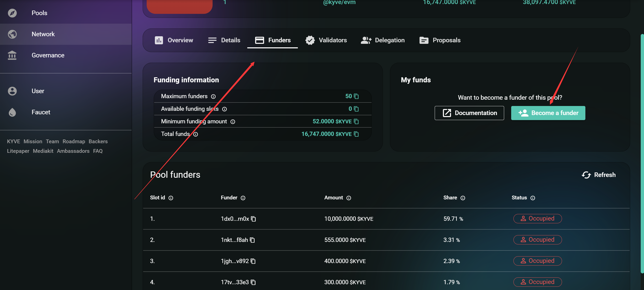
Task: Copy funder address 1jgh...v892
Action: pos(253,261)
